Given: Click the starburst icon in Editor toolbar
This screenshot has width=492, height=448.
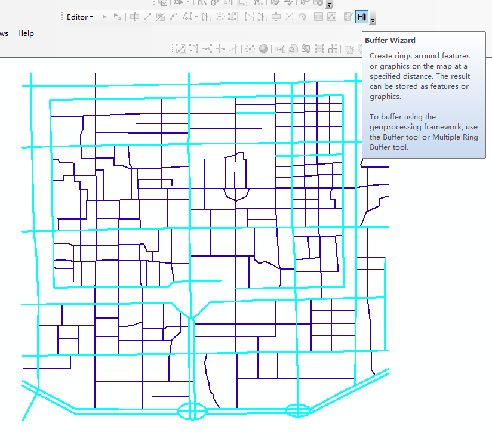Looking at the screenshot, I should click(220, 17).
